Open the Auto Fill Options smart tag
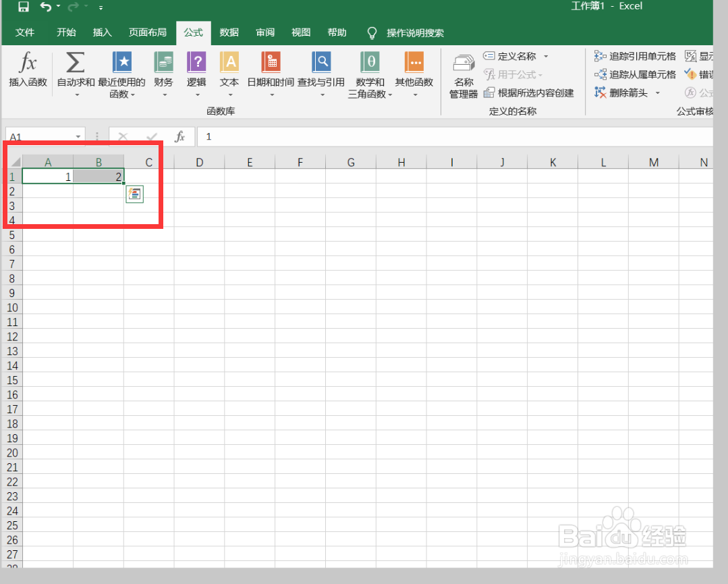The image size is (728, 584). tap(134, 194)
